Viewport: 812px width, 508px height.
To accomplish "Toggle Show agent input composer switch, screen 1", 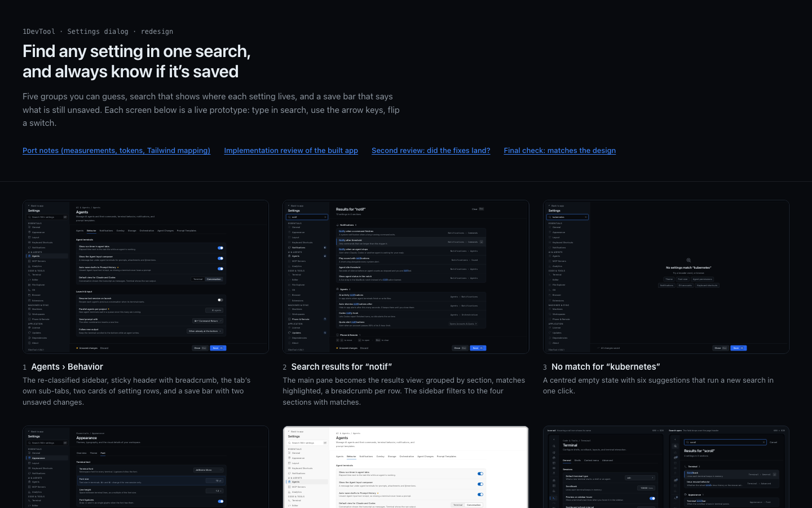I will coord(220,258).
